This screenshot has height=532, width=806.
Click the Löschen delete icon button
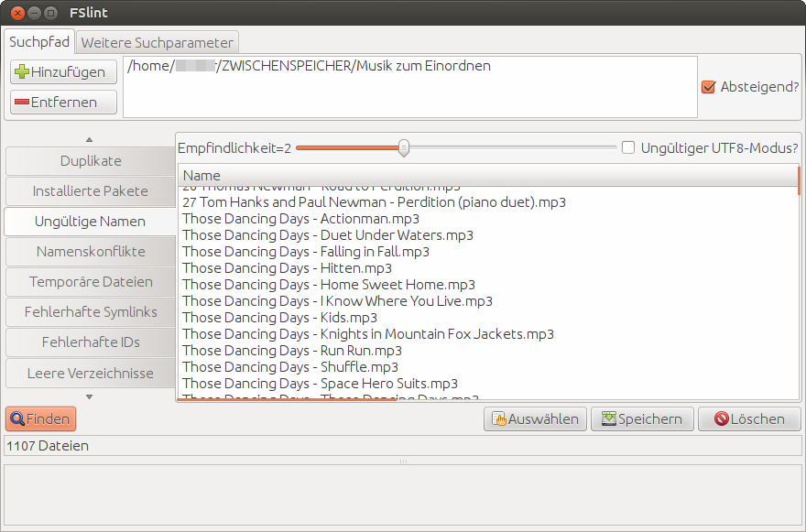[721, 419]
